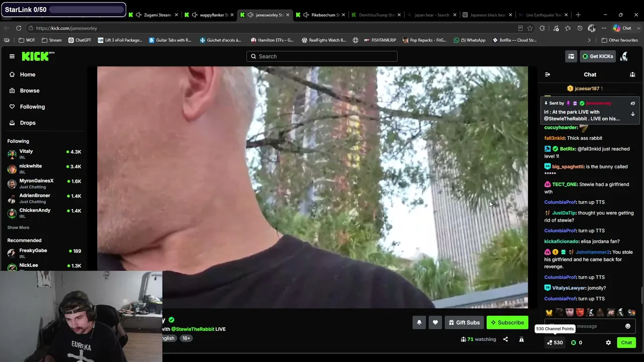Open ChickenAndy channel in Following list

pos(44,213)
